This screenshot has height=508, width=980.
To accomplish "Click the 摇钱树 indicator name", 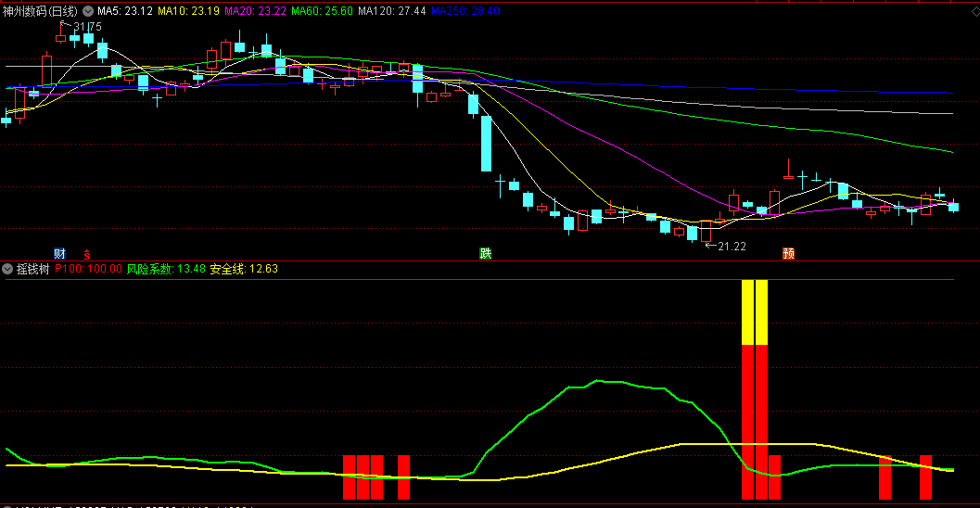I will tap(33, 270).
